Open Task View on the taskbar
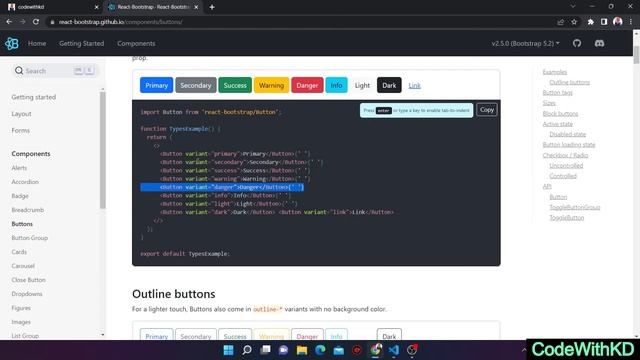Screen dimensions: 640x360 [x=265, y=350]
